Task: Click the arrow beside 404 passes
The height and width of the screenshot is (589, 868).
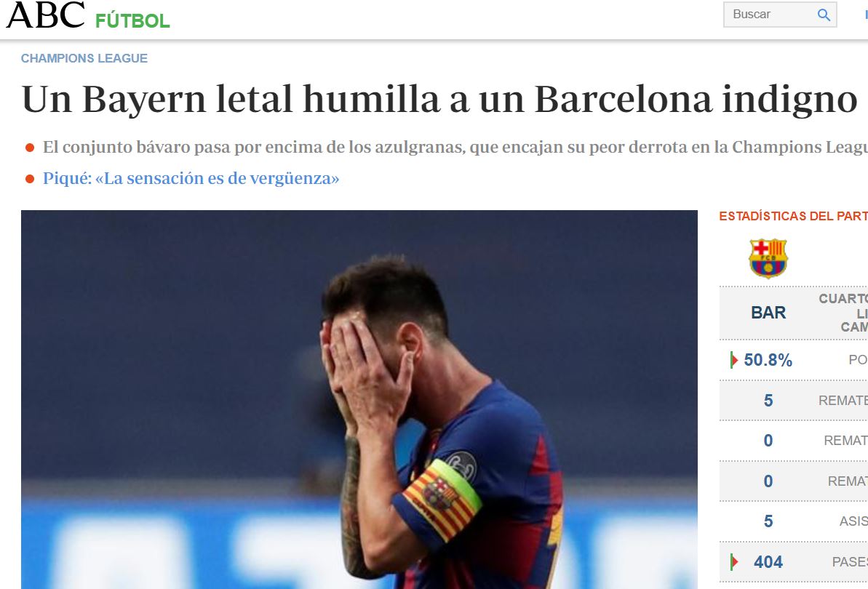Action: click(x=733, y=562)
